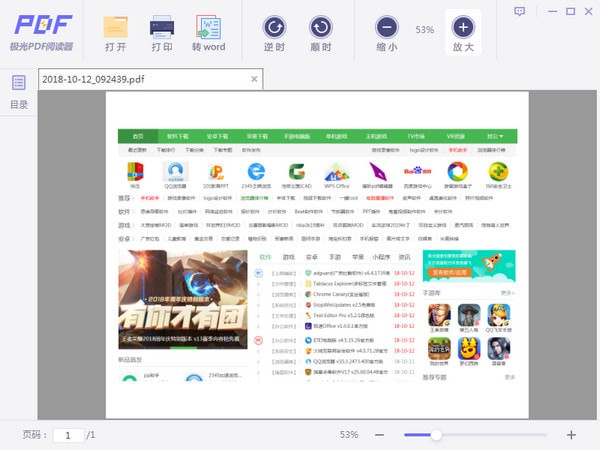
Task: Click the Minecraft game icon in page
Action: [x=439, y=349]
